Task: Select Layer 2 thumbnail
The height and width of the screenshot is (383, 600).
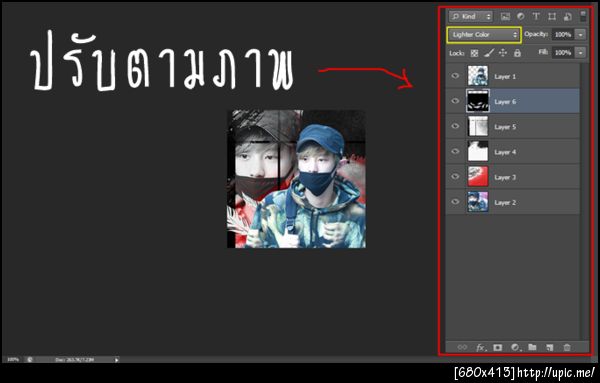Action: point(478,202)
